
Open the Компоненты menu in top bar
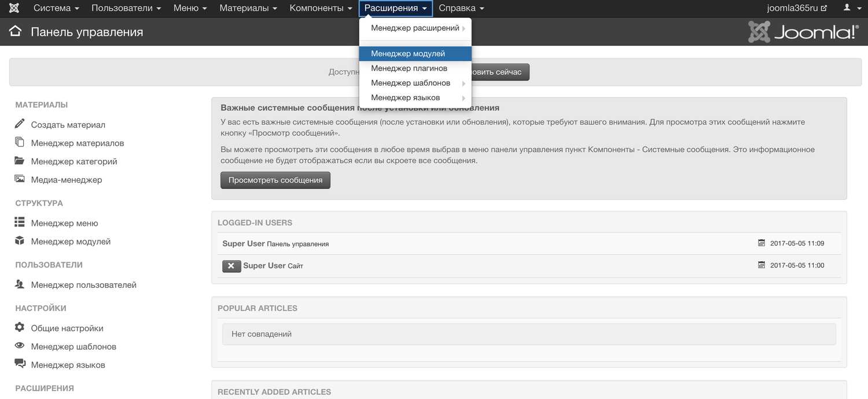tap(321, 8)
